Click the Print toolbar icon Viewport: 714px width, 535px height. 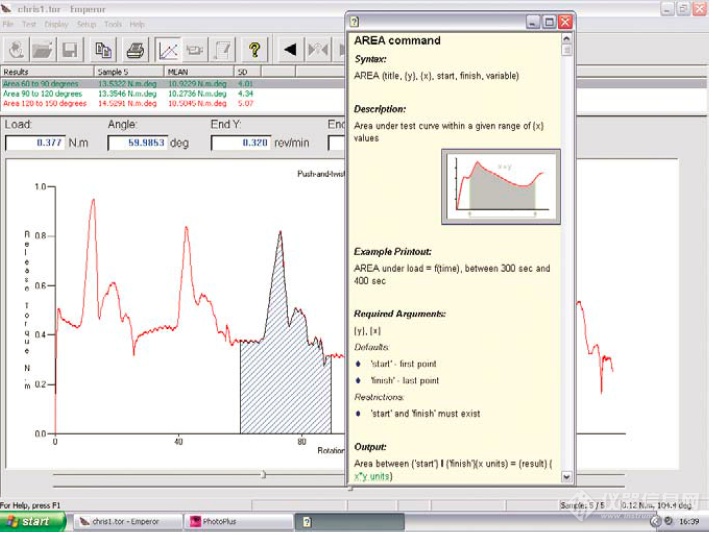click(136, 49)
